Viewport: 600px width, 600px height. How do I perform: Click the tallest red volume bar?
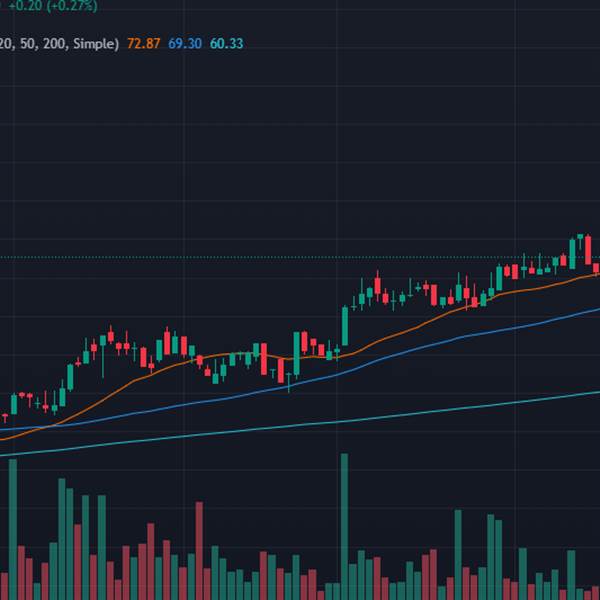pos(199,551)
